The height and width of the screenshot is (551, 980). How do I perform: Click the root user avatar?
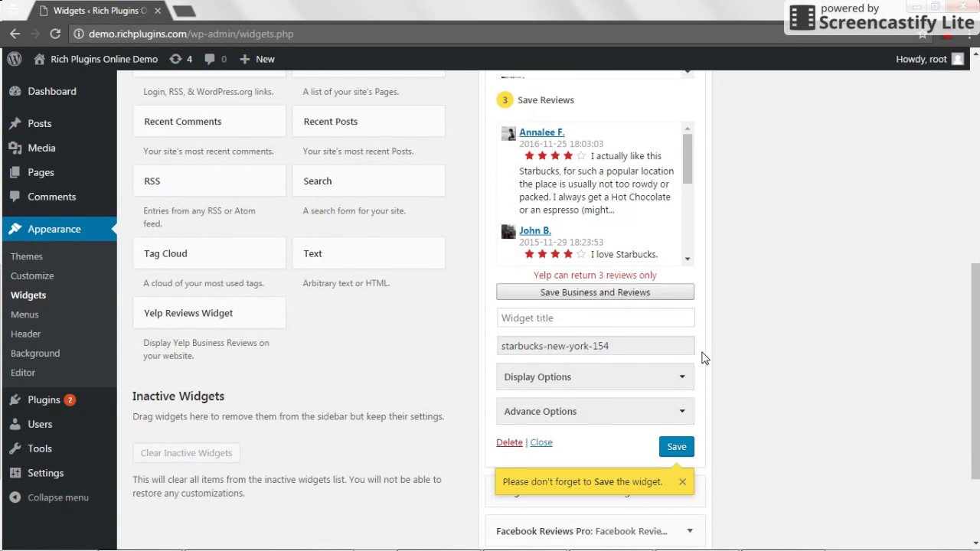[957, 59]
